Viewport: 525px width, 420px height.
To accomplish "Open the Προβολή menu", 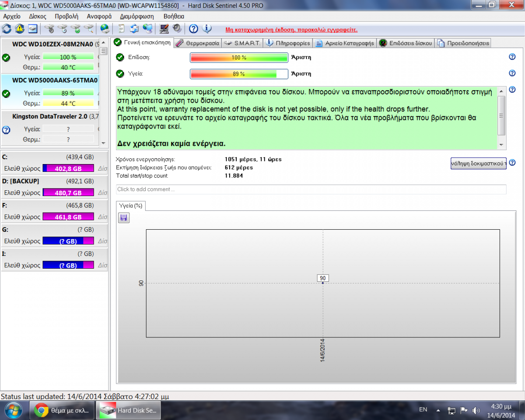I will pyautogui.click(x=66, y=16).
